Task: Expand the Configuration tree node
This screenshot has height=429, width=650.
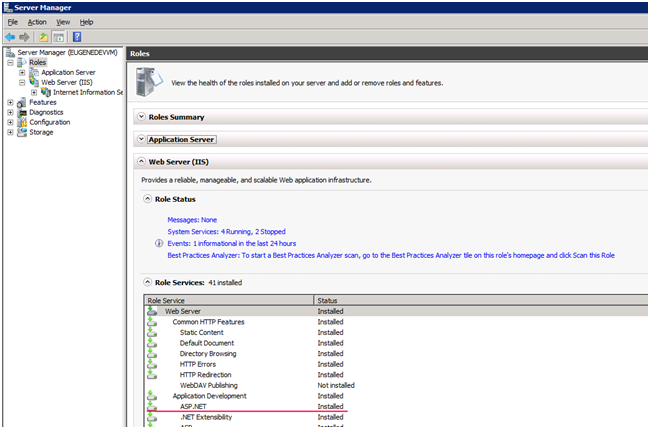Action: [x=10, y=122]
